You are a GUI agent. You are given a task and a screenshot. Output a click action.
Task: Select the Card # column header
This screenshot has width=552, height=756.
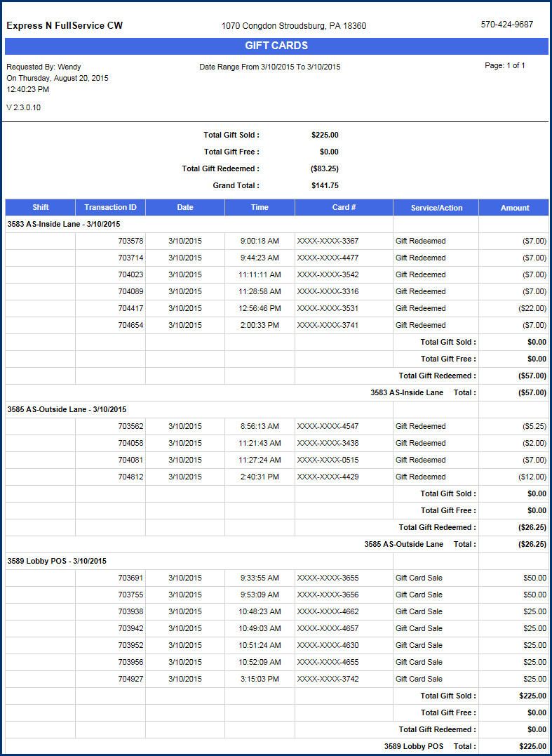click(x=344, y=208)
